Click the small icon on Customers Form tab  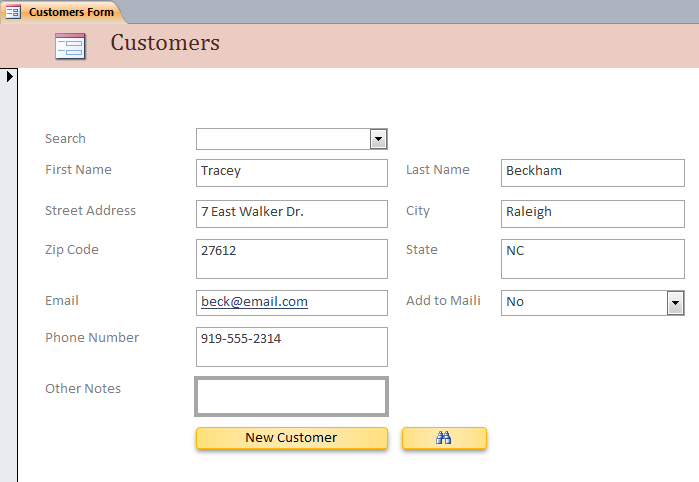click(13, 12)
